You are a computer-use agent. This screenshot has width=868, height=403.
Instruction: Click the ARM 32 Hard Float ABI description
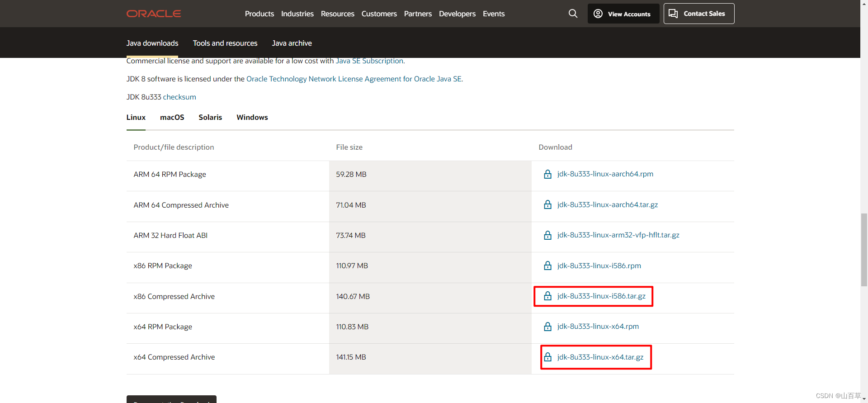170,235
